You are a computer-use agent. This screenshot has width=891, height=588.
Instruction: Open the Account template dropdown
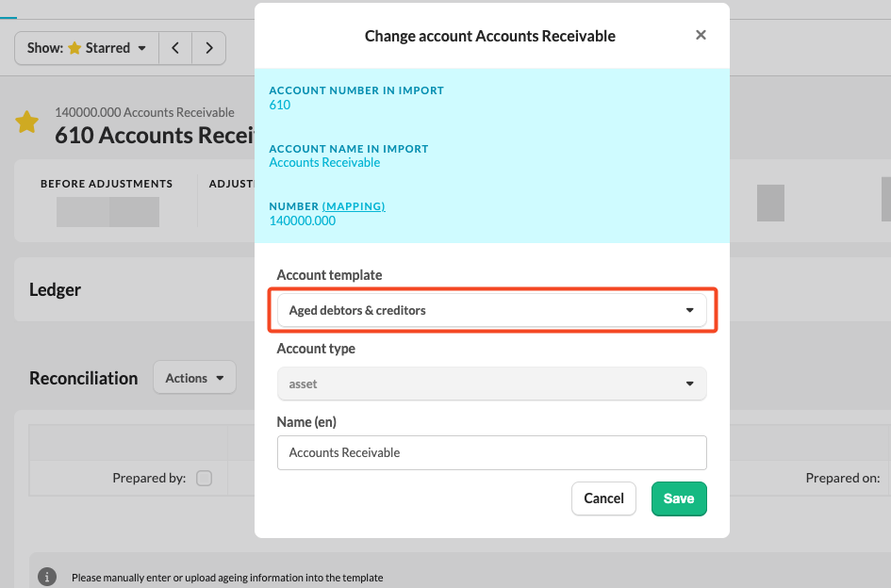[491, 310]
